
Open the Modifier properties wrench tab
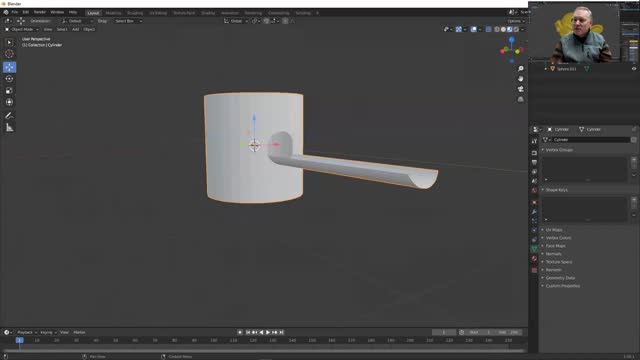tap(534, 212)
